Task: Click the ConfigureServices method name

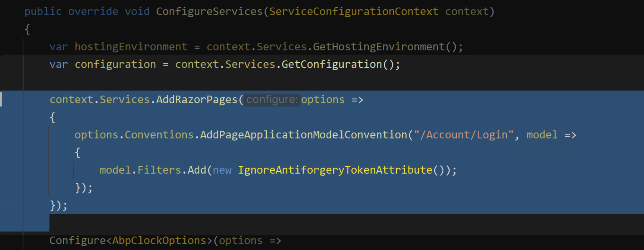Action: (209, 12)
